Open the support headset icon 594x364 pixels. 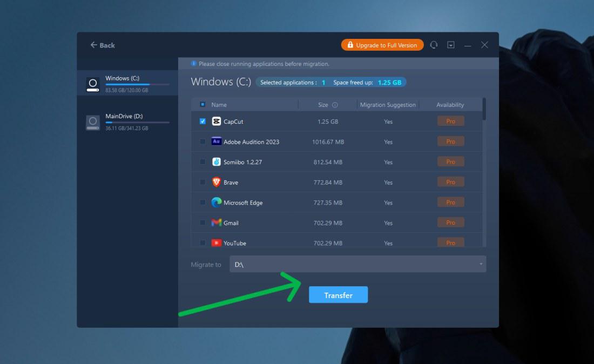click(x=434, y=45)
